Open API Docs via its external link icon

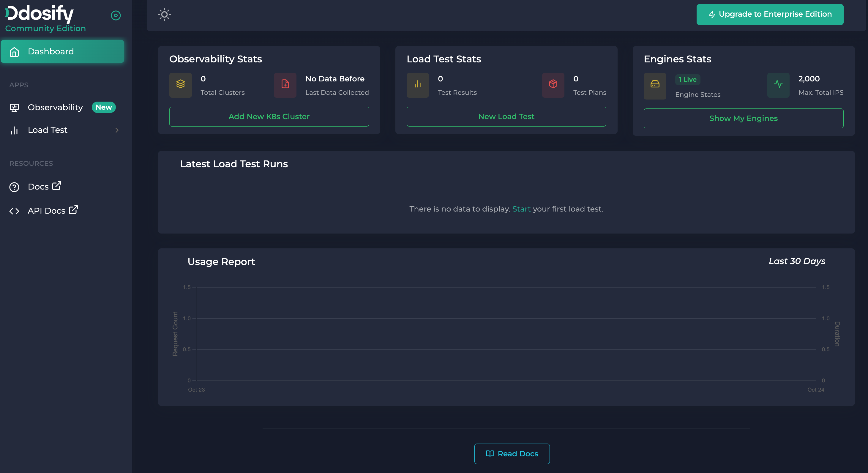[73, 210]
